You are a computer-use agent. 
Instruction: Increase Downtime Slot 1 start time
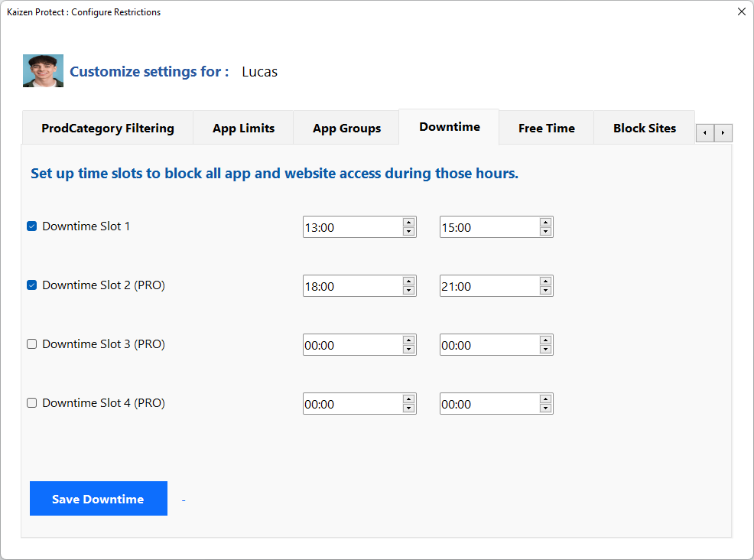(x=408, y=223)
